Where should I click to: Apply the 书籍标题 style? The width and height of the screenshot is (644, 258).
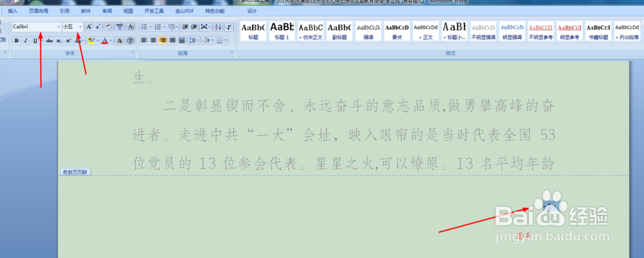[x=598, y=31]
